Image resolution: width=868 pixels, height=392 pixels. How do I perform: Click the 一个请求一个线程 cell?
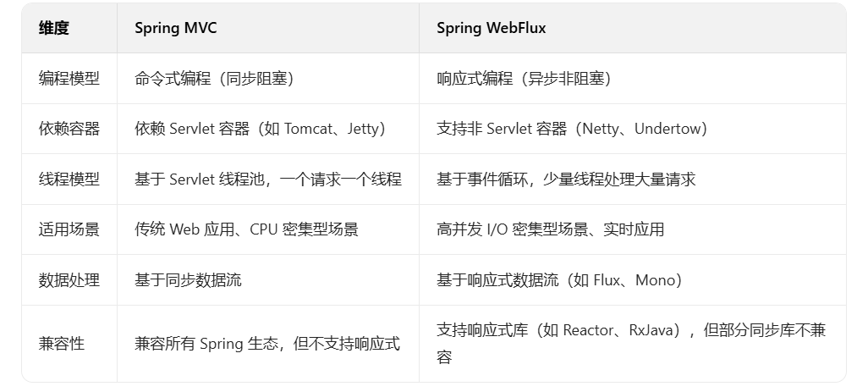click(267, 179)
